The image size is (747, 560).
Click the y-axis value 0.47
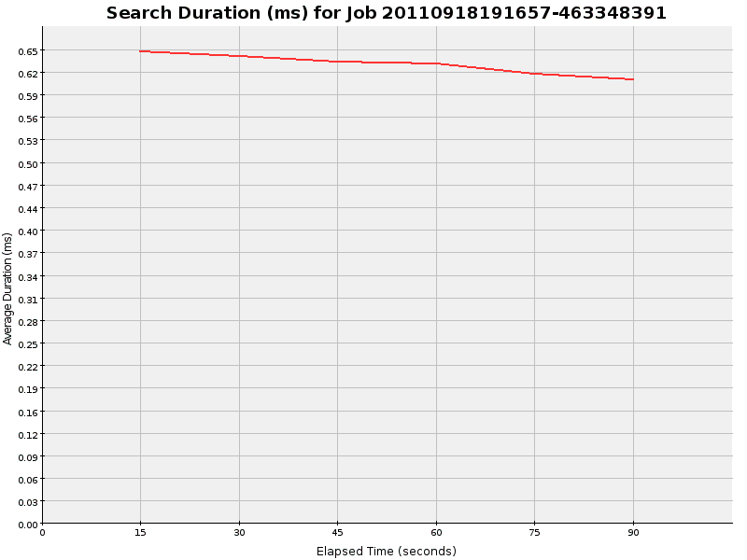pyautogui.click(x=28, y=188)
